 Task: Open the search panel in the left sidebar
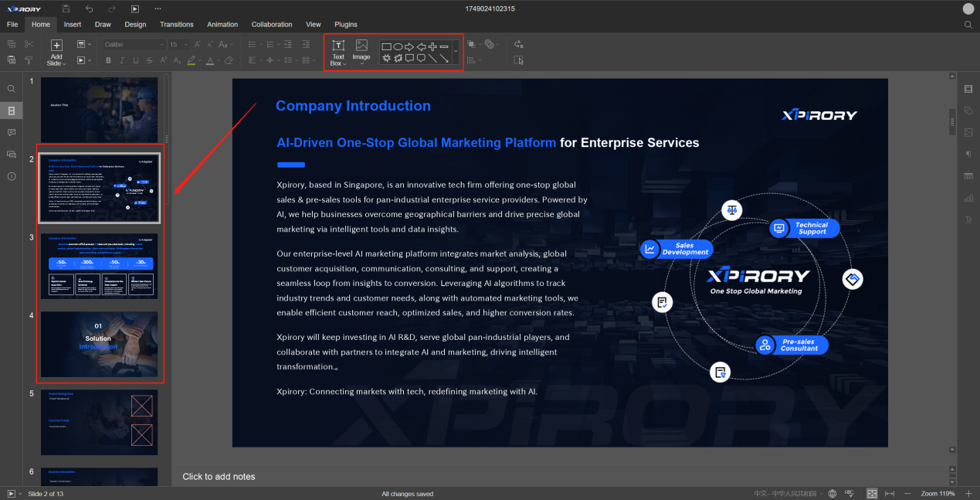(12, 89)
